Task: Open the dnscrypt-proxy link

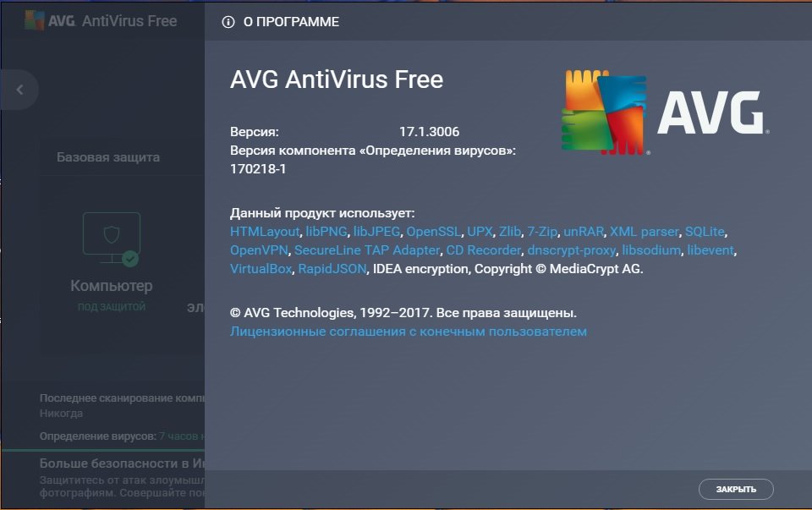Action: (572, 250)
